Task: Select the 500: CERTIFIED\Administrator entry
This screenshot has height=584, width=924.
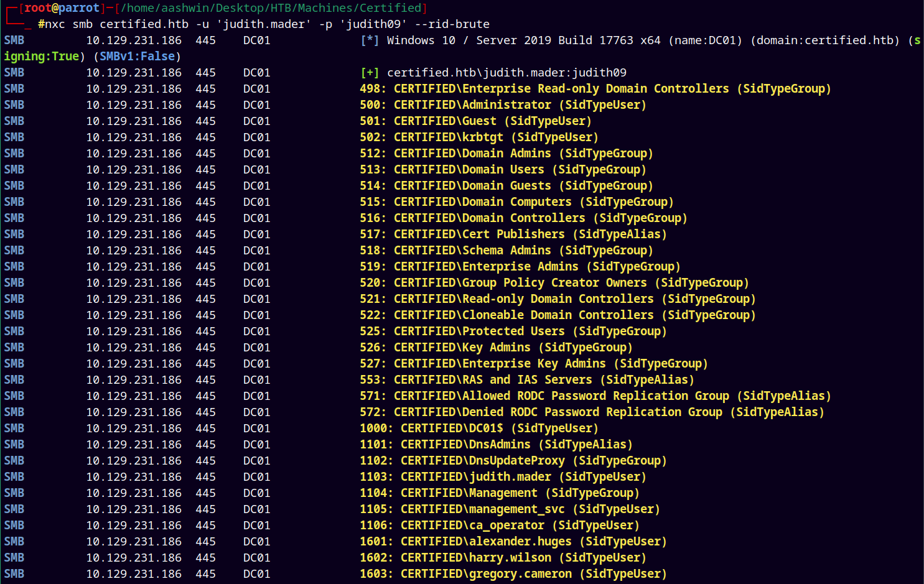Action: [x=503, y=105]
